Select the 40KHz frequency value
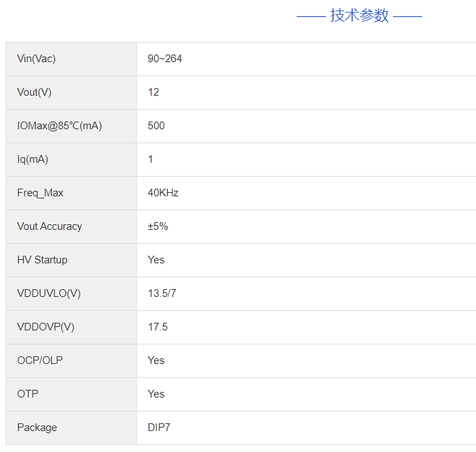Viewport: 476px width, 452px height. pyautogui.click(x=163, y=193)
